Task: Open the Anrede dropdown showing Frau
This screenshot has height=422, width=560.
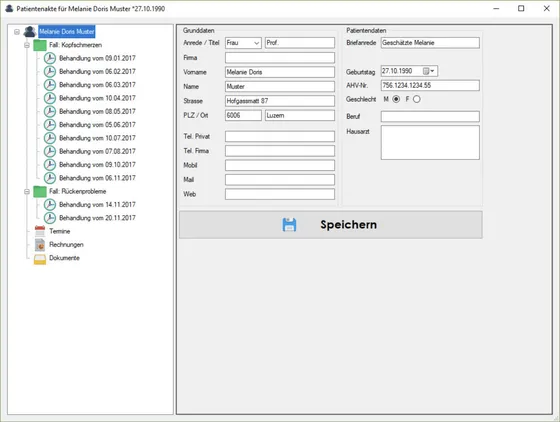Action: [x=243, y=43]
